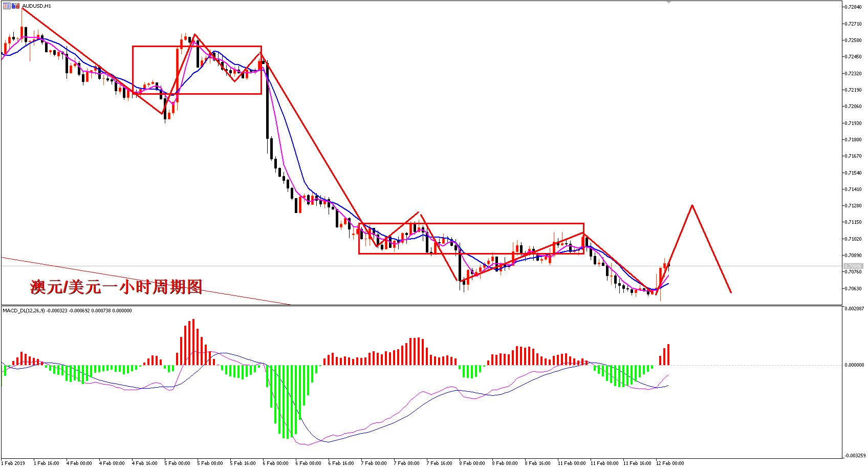Click the 12 Feb 00:00 time axis label
The width and height of the screenshot is (868, 467).
point(670,463)
